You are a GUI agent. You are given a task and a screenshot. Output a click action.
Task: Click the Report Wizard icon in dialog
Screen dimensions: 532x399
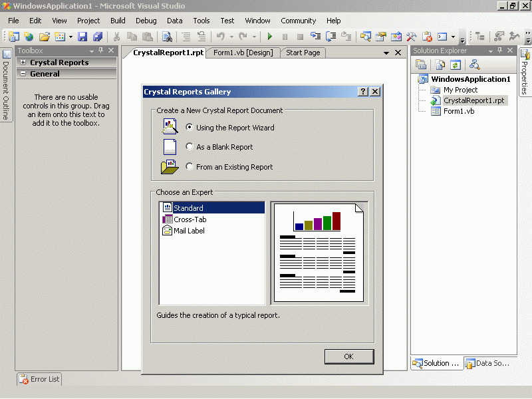(170, 126)
